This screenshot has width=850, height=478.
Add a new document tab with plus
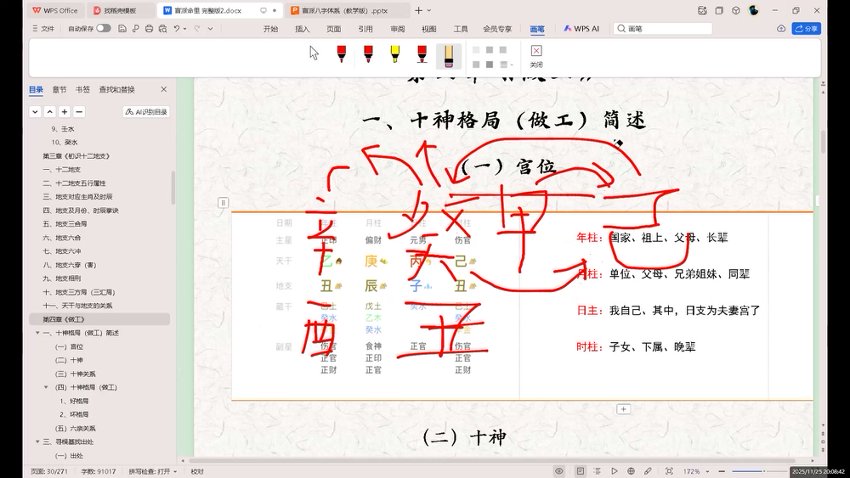click(x=418, y=10)
